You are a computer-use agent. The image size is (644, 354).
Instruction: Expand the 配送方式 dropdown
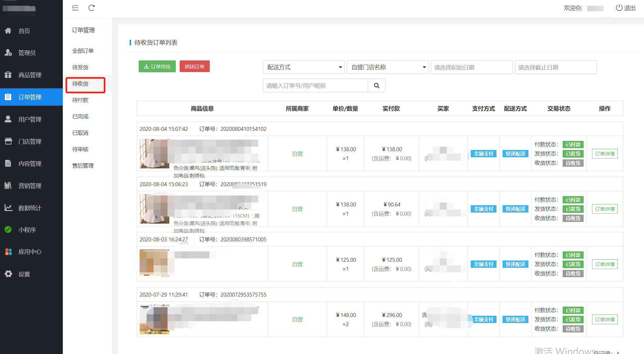(x=303, y=67)
